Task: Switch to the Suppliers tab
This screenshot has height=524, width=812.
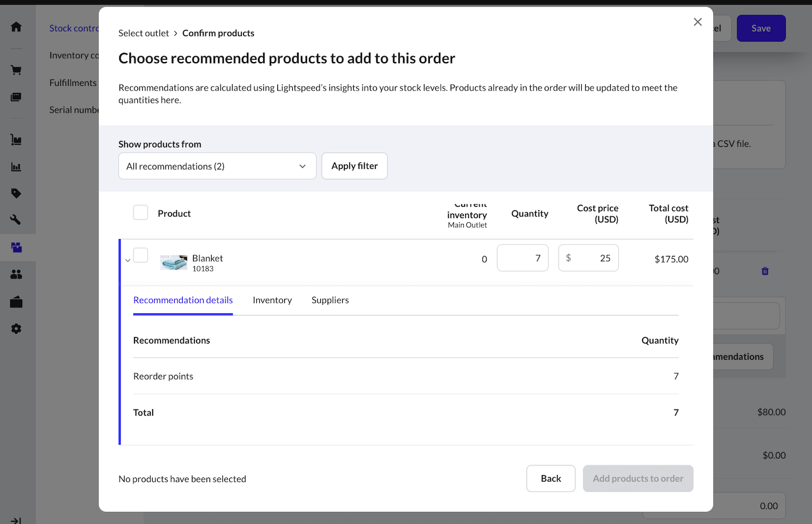Action: pos(330,300)
